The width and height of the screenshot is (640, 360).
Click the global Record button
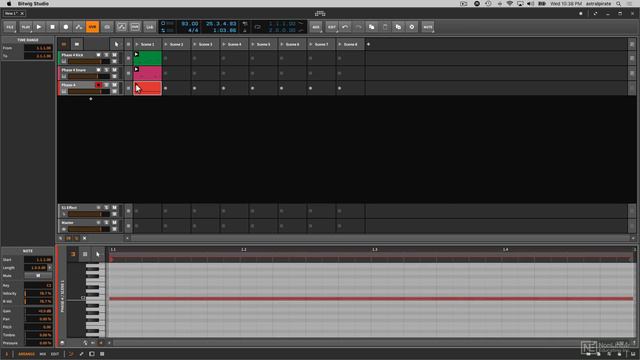tap(66, 27)
